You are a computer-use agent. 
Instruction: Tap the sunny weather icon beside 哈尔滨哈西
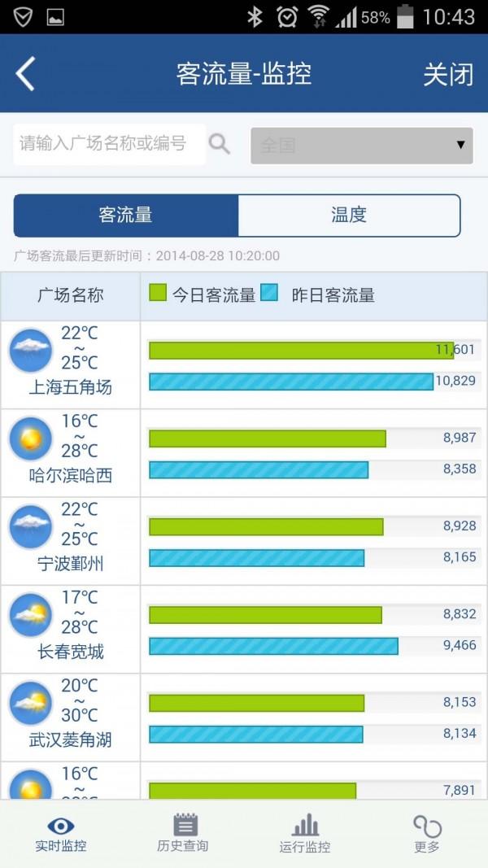point(29,438)
